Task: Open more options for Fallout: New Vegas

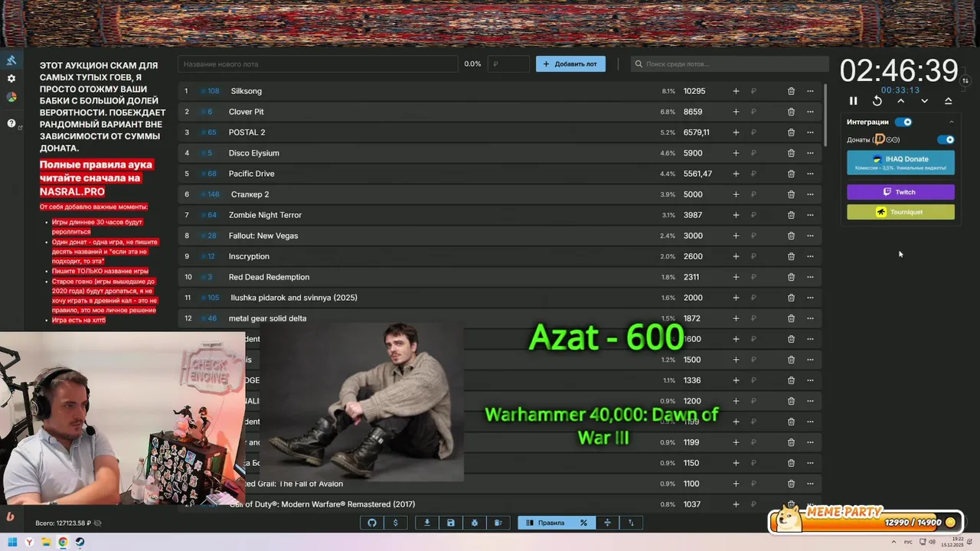Action: pyautogui.click(x=810, y=236)
